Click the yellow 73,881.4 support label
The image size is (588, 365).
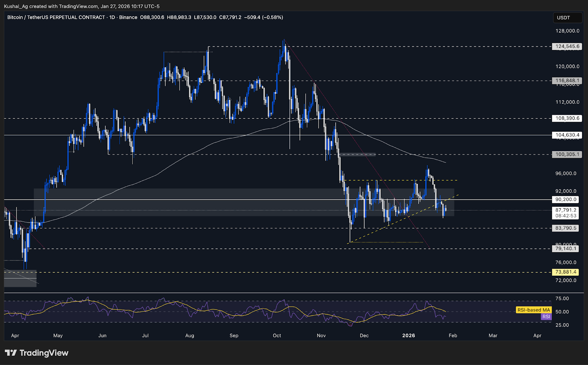[565, 273]
